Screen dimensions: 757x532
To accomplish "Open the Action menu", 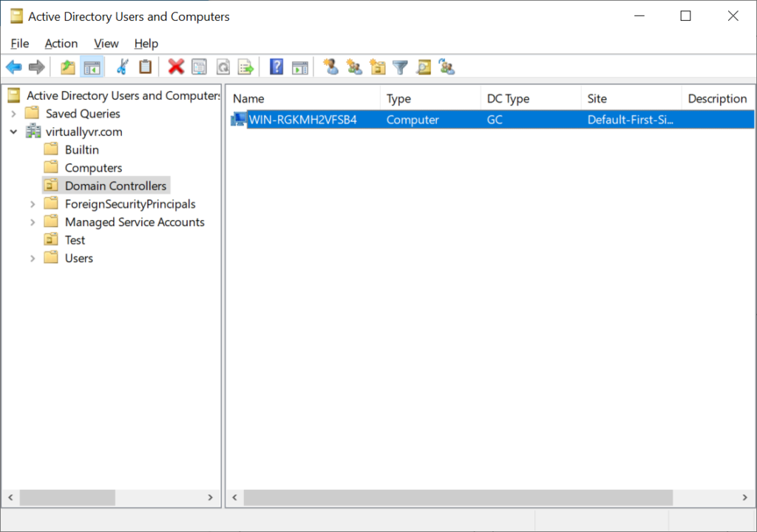I will [61, 44].
